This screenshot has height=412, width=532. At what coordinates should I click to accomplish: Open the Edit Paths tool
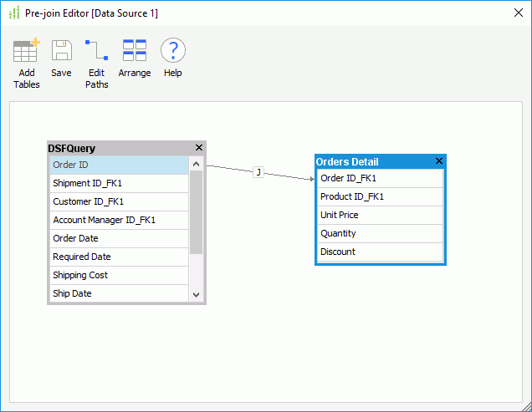click(96, 51)
